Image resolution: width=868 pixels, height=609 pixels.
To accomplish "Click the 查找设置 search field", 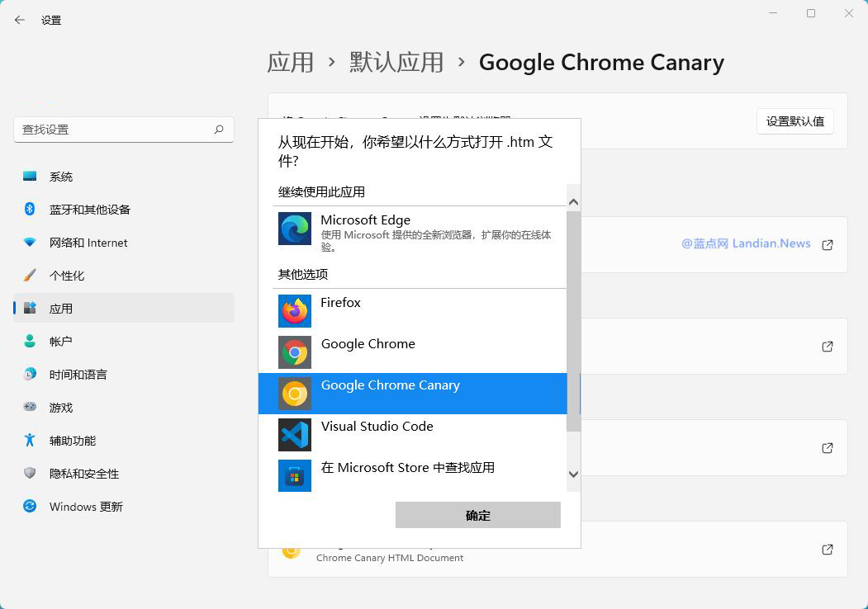I will click(123, 130).
